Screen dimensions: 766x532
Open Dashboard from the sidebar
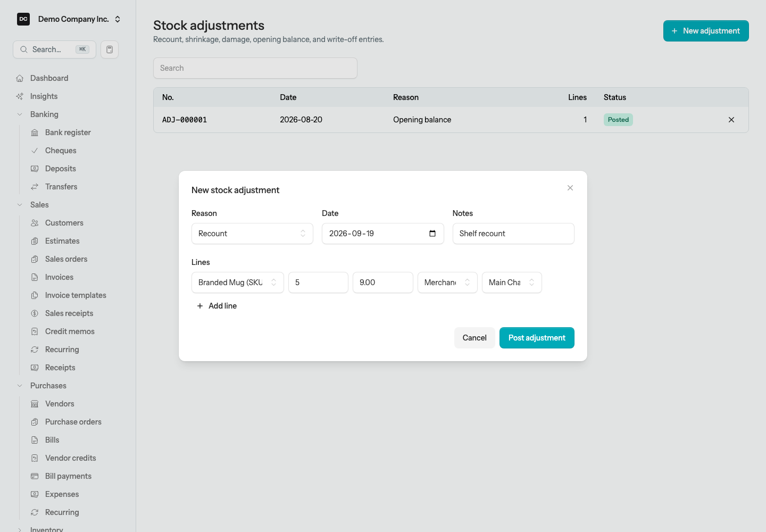coord(49,78)
